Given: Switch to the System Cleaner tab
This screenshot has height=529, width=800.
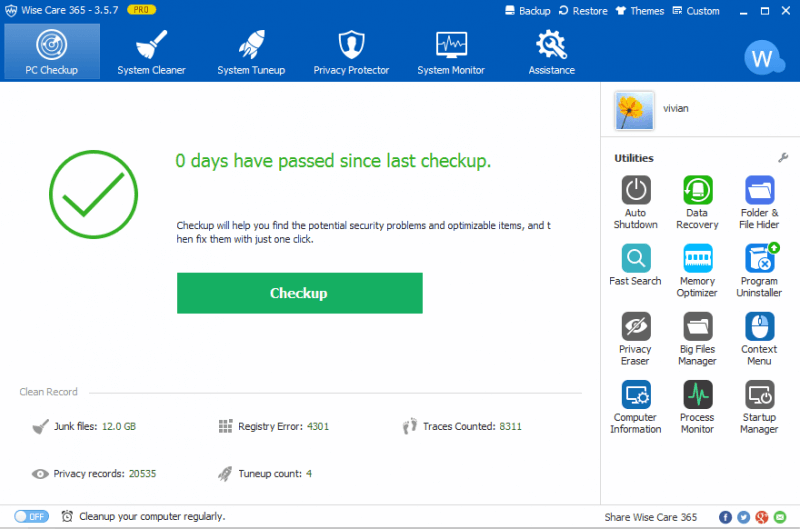Looking at the screenshot, I should coord(151,52).
